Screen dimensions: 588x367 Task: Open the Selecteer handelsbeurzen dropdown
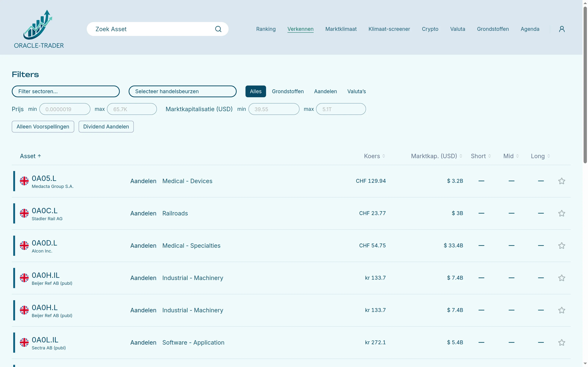coord(182,92)
